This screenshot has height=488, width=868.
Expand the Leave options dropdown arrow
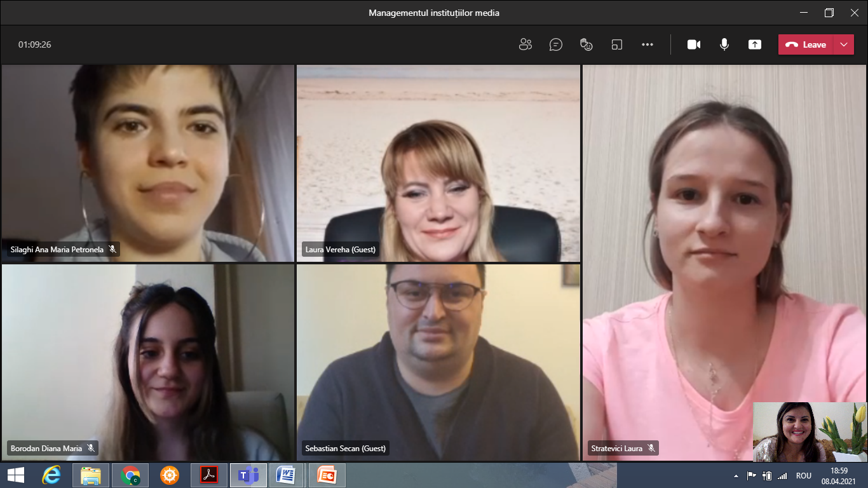point(844,44)
